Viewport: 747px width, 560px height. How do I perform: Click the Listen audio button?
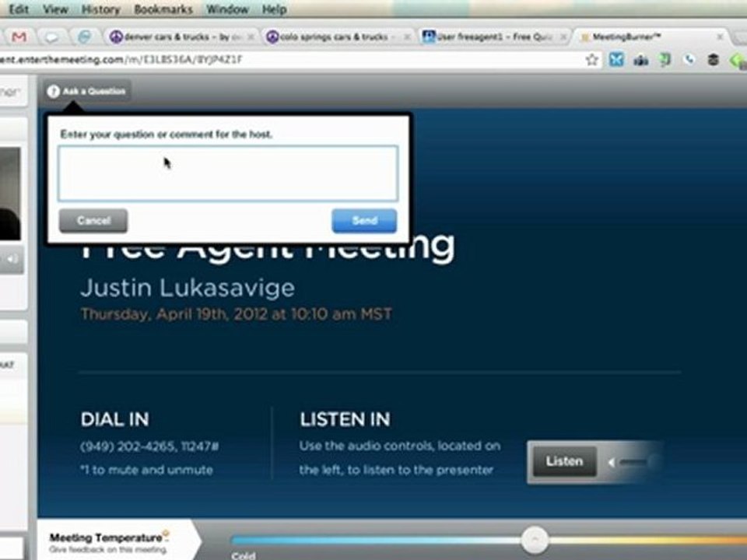564,461
